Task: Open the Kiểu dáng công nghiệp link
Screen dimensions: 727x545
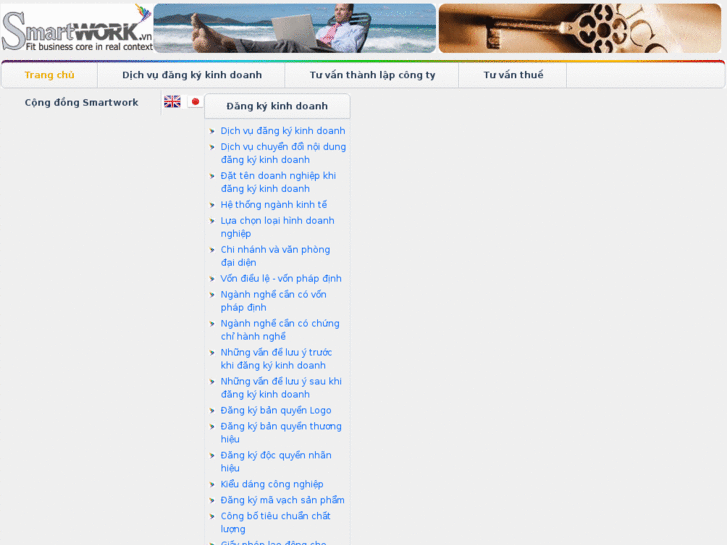Action: [x=272, y=484]
